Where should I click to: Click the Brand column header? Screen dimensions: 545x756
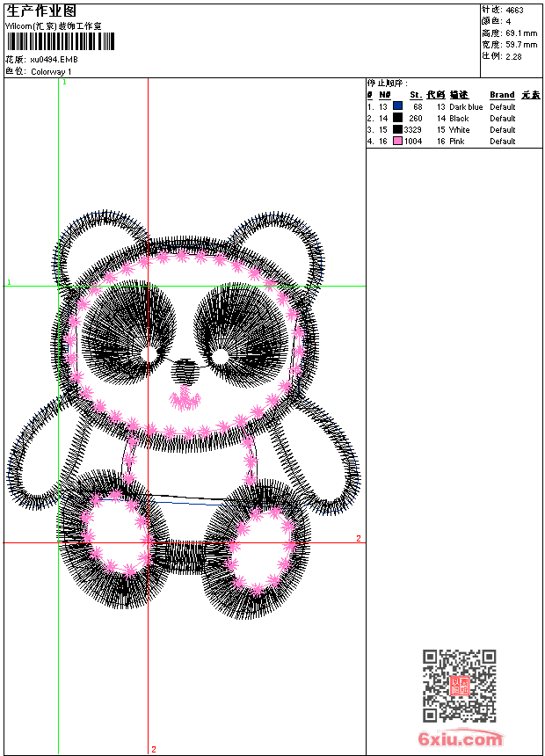(502, 95)
